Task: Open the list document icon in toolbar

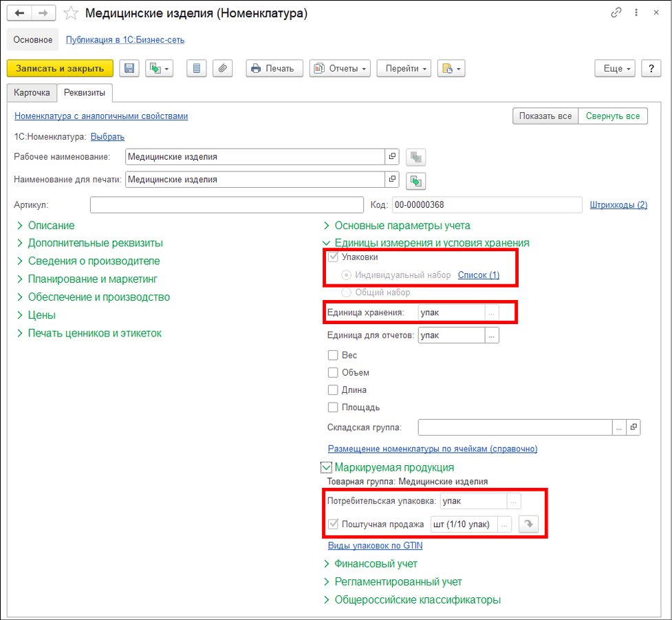Action: tap(197, 68)
